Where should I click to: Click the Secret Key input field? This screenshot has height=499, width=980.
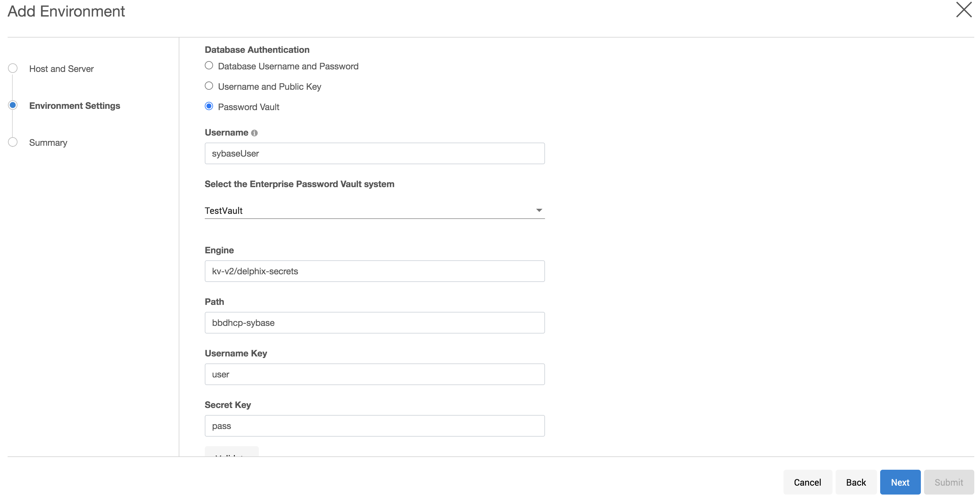(374, 426)
